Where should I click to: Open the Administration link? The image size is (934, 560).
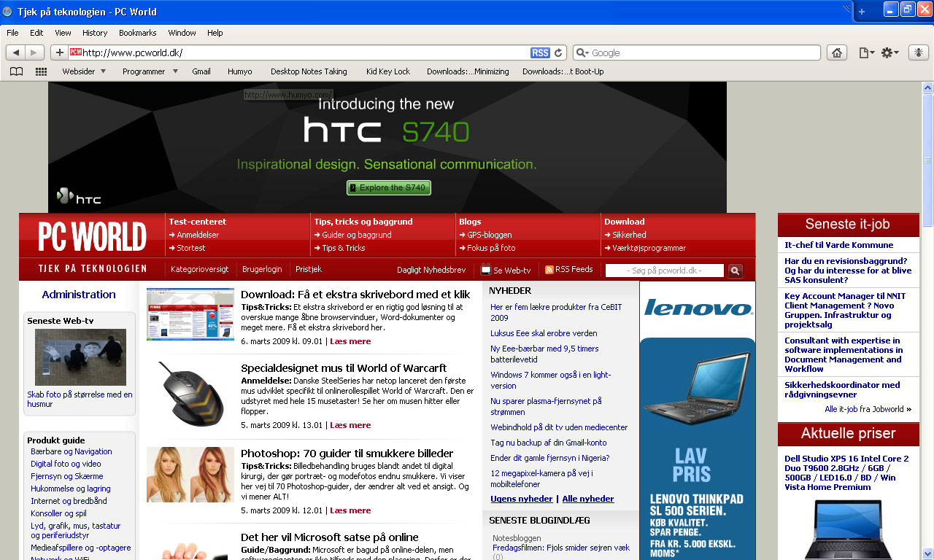[x=79, y=295]
